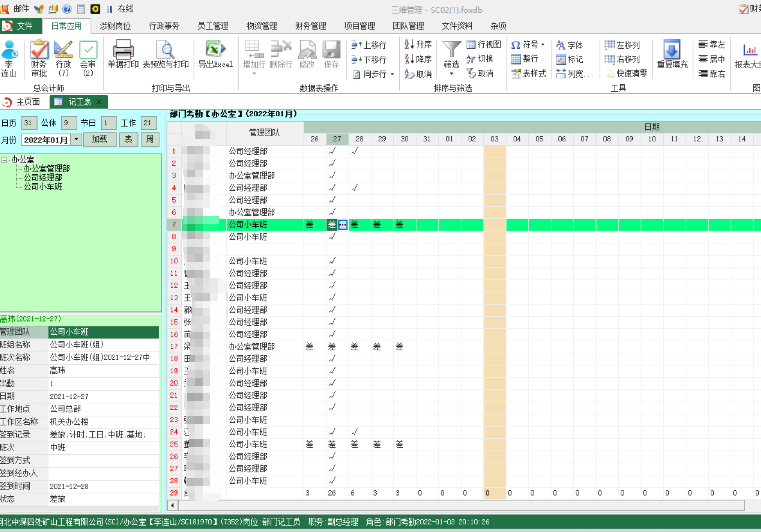Screen dimensions: 761x532
Task: Open the 月份 month dropdown arrow
Action: [x=76, y=140]
